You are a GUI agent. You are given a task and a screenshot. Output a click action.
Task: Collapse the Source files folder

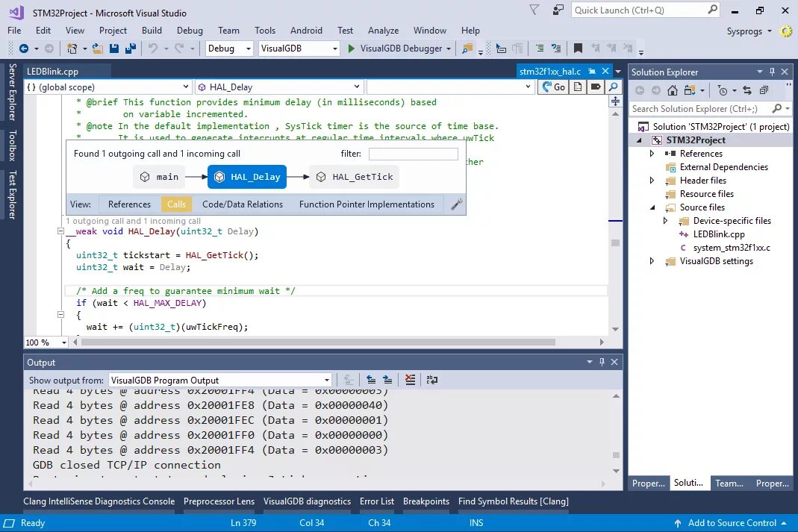tap(651, 207)
